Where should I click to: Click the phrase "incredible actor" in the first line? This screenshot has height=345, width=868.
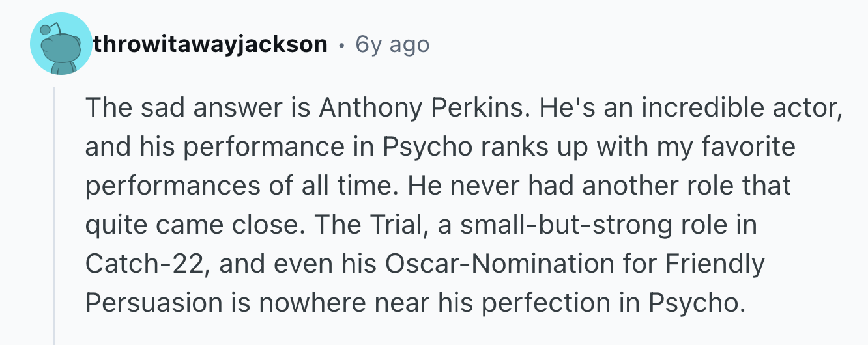pos(739,107)
